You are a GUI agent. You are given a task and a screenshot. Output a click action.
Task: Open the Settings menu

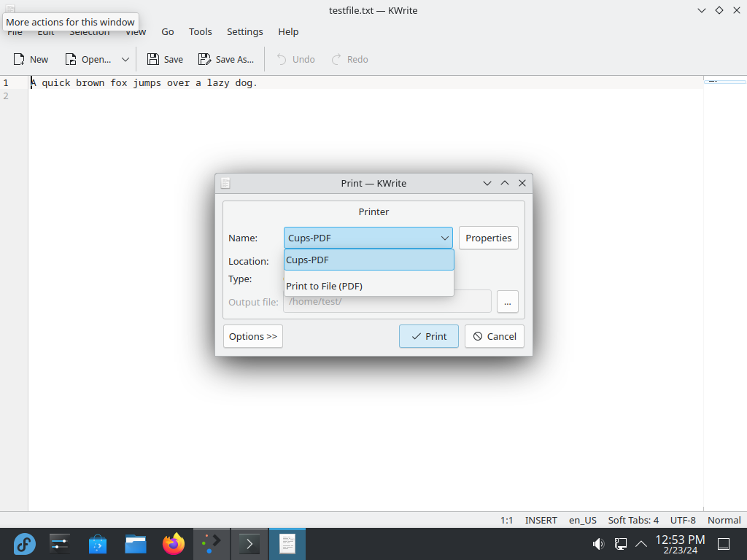[245, 32]
